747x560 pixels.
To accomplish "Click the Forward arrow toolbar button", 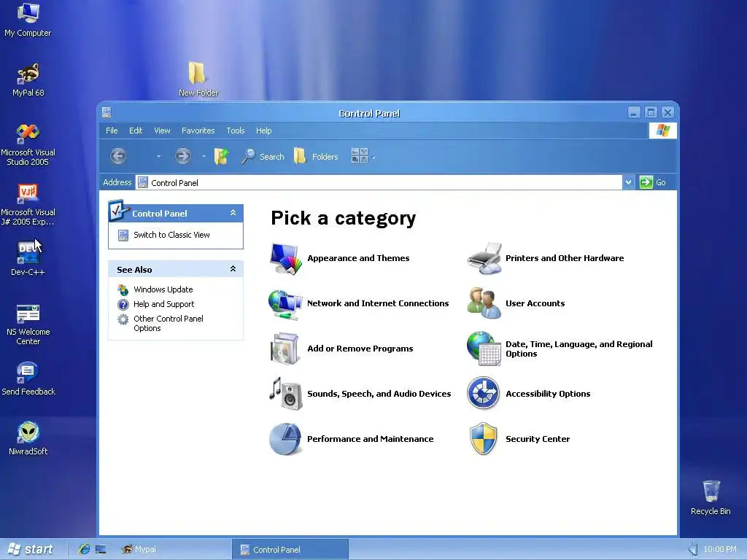I will click(x=182, y=156).
